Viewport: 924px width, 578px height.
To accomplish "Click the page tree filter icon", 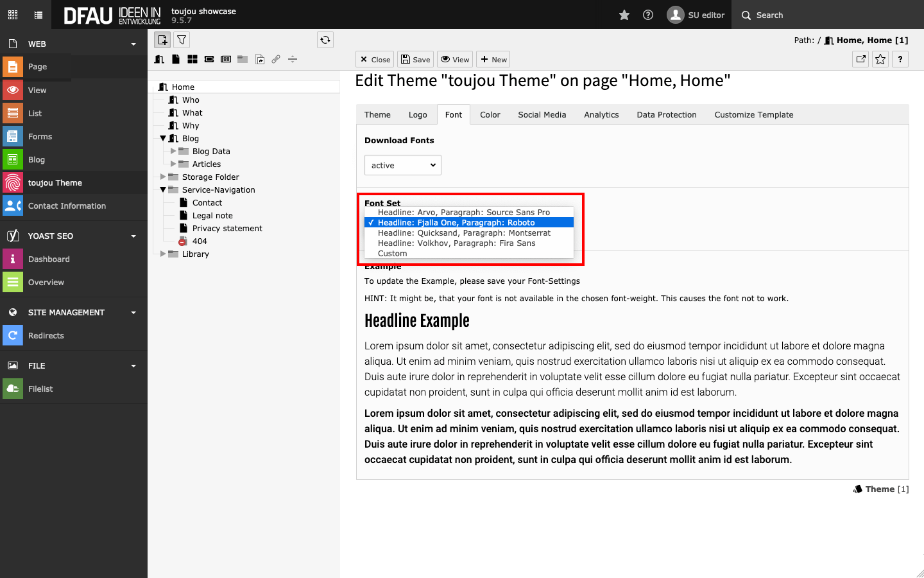I will [182, 40].
